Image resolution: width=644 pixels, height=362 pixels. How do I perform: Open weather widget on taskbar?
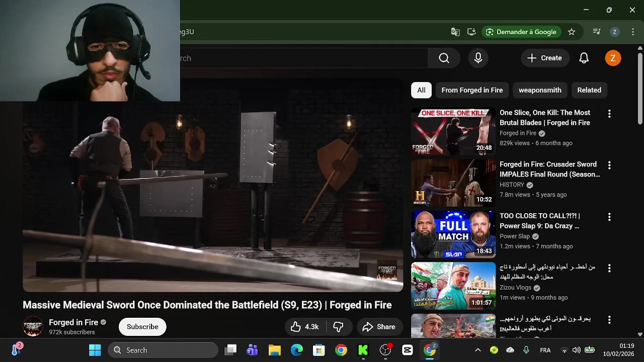point(16,349)
